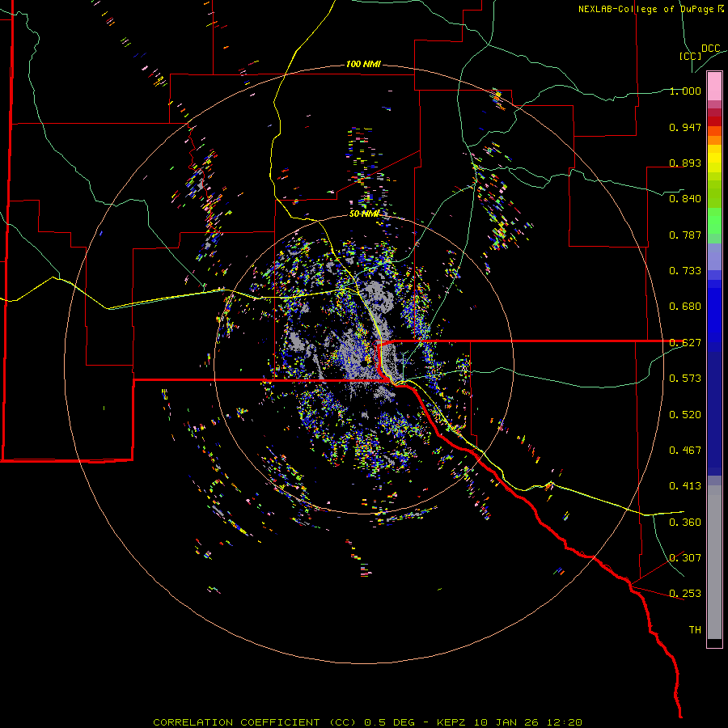Pick the pink segment atop the color bar

714,87
